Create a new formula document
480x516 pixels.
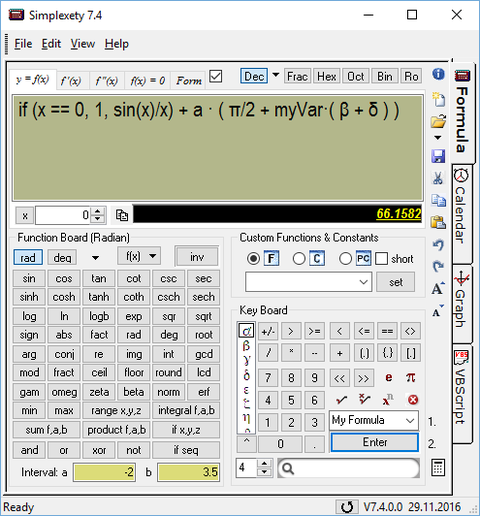coord(438,99)
